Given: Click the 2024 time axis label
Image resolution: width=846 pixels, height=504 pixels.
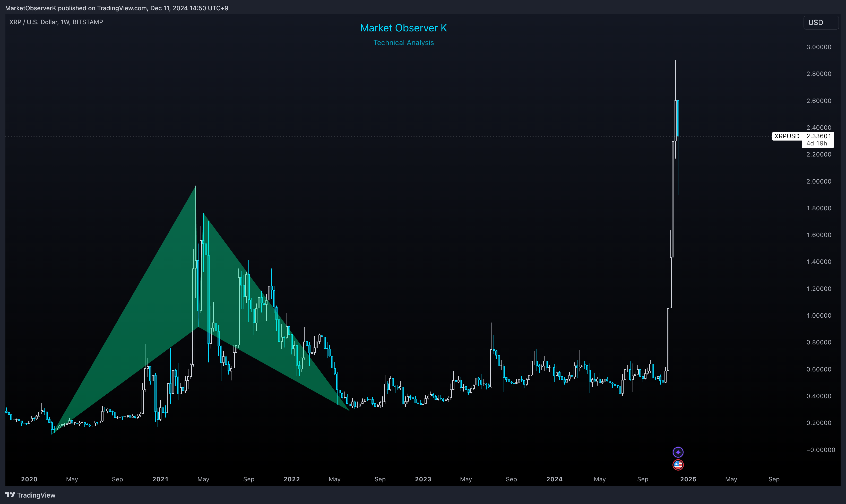Looking at the screenshot, I should [554, 479].
